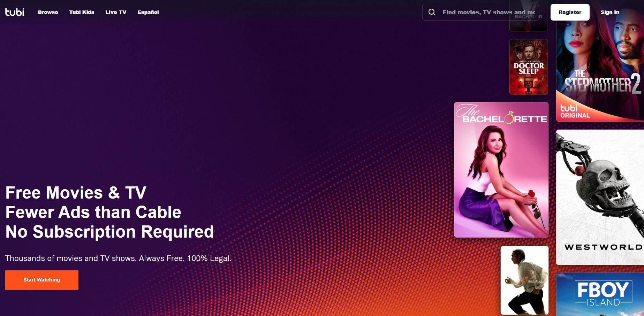Switch to Español
Viewport: 644px width, 316px height.
(x=148, y=12)
